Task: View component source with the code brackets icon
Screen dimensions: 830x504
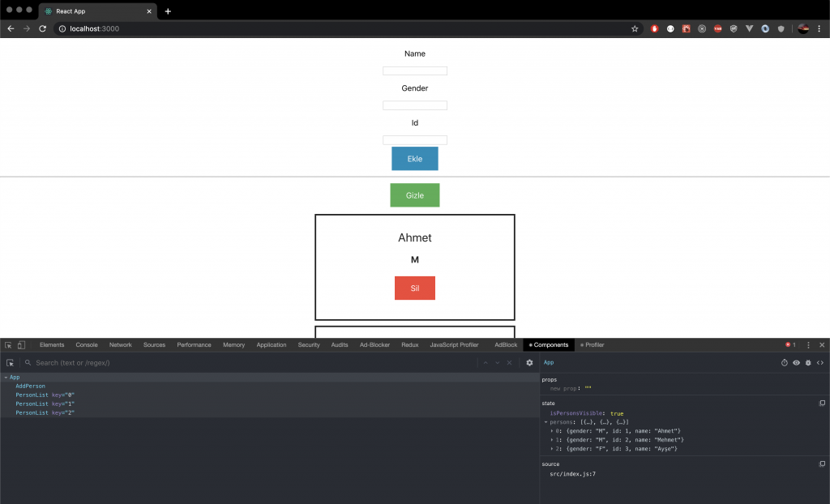Action: [x=820, y=363]
